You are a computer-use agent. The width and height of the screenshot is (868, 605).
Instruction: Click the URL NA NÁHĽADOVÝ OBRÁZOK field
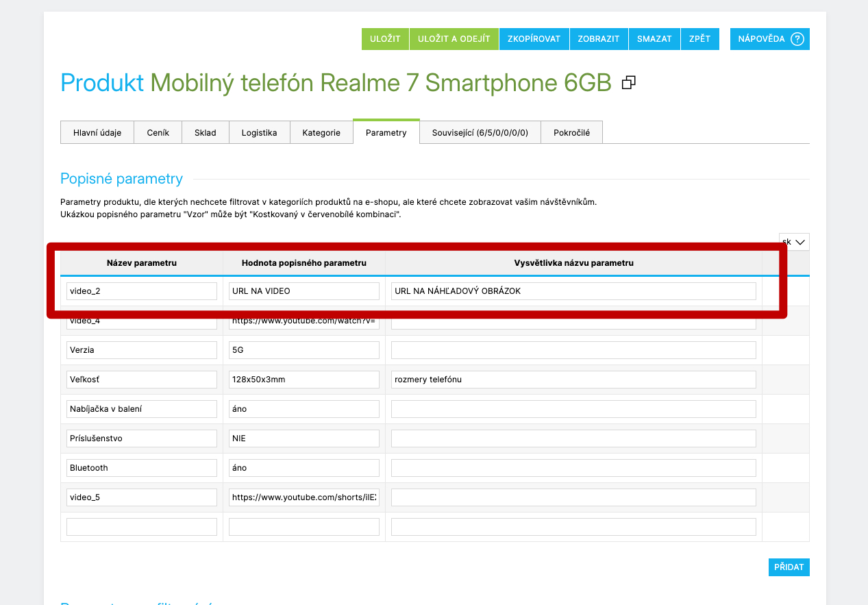(573, 291)
